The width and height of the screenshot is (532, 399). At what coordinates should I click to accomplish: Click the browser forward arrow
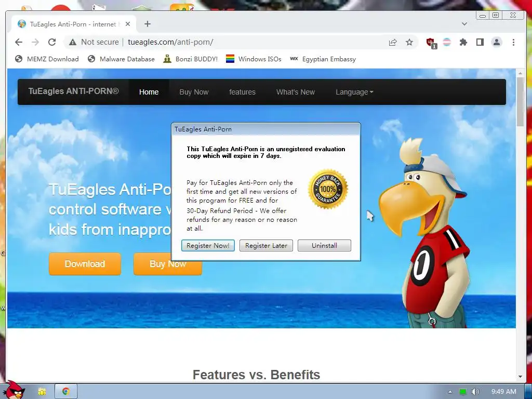35,42
